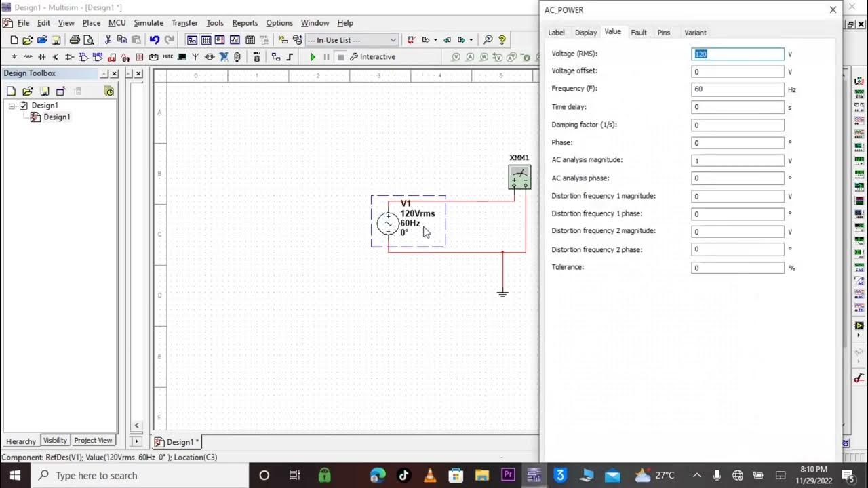Viewport: 868px width, 488px height.
Task: Place a voltage probe from the probe toolbar
Action: tap(456, 57)
